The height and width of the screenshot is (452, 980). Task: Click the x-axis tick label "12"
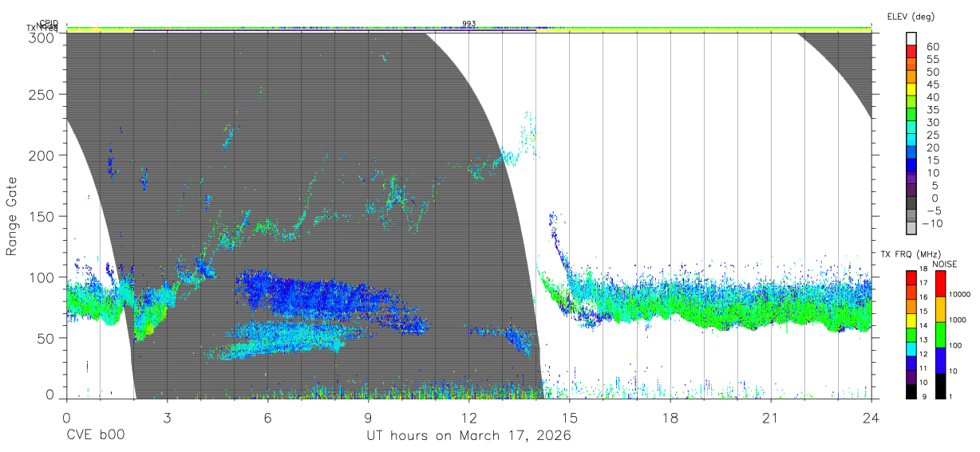point(468,418)
